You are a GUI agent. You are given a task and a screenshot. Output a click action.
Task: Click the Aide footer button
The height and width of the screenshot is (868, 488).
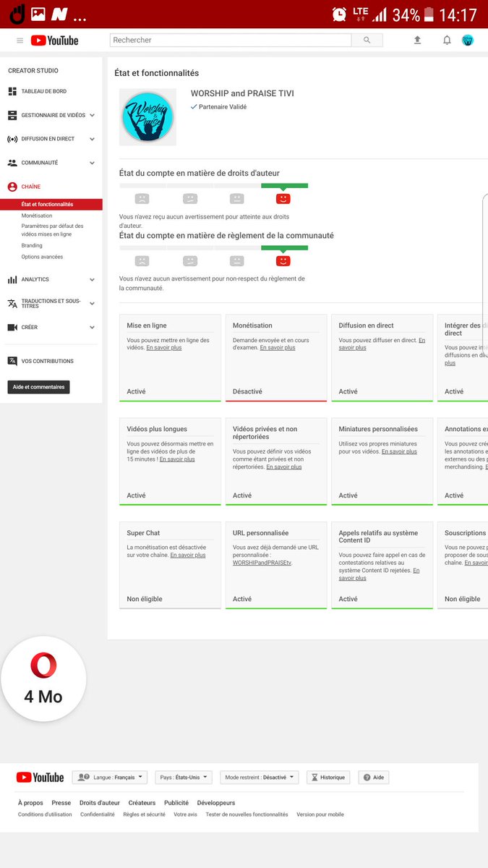374,778
